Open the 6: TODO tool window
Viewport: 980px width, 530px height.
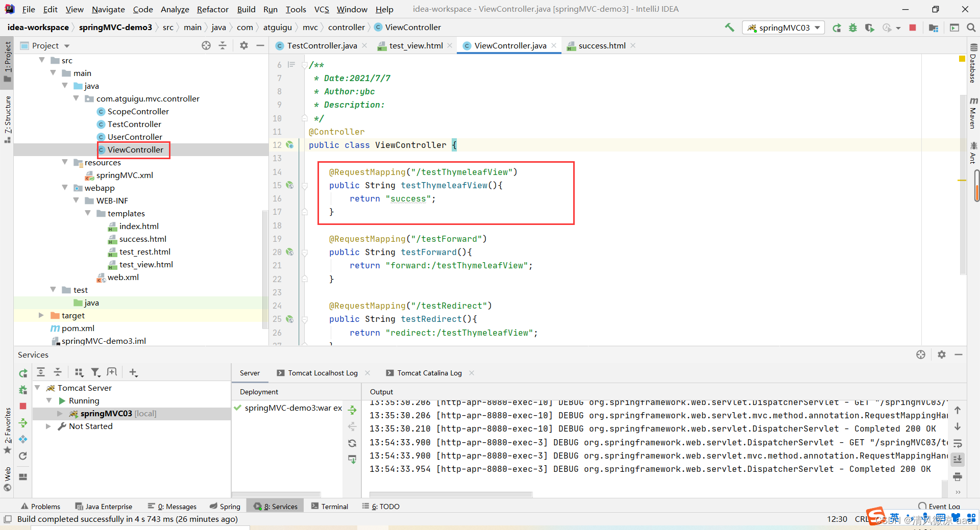[x=381, y=506]
